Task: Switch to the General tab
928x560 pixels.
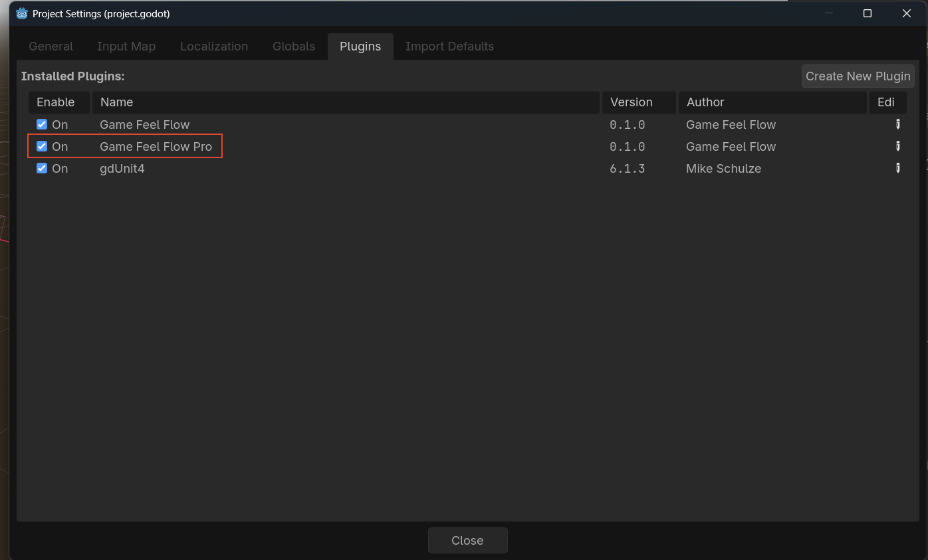Action: tap(51, 47)
